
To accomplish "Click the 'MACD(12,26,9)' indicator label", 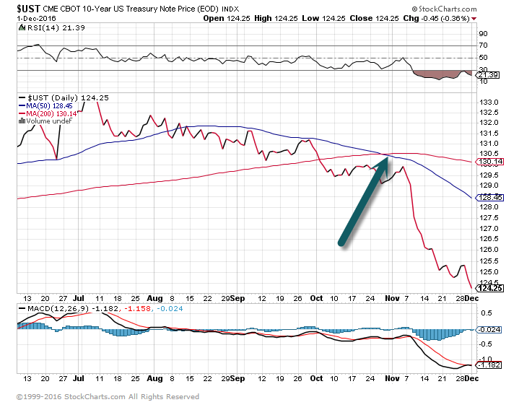I will (58, 308).
